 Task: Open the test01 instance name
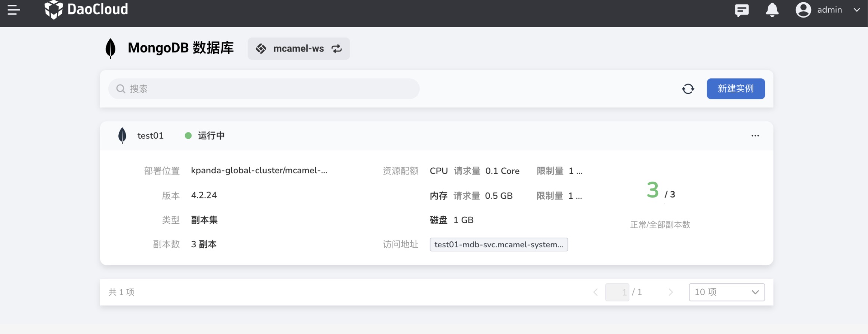pyautogui.click(x=151, y=136)
